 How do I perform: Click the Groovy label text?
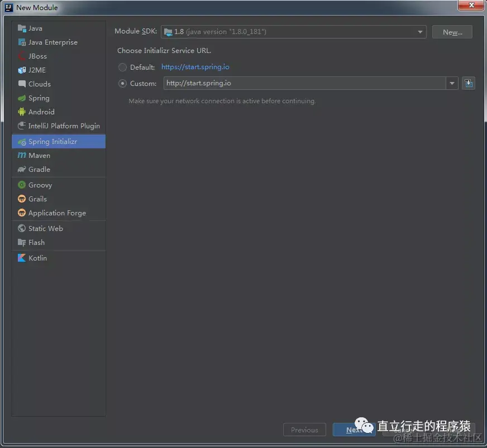tap(40, 185)
